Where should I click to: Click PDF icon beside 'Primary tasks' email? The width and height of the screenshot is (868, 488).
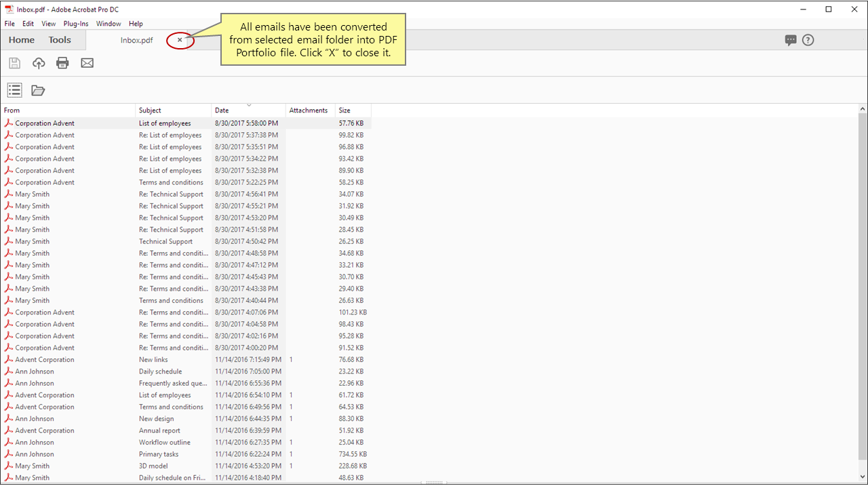point(9,454)
